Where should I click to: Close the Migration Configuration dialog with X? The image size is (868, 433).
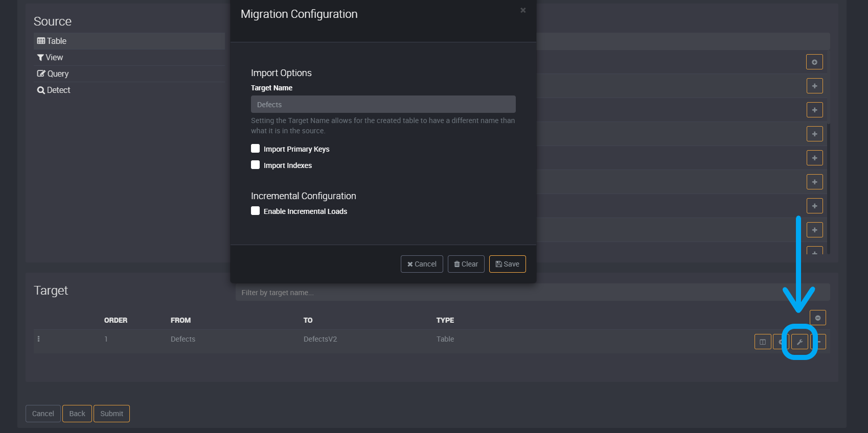523,10
